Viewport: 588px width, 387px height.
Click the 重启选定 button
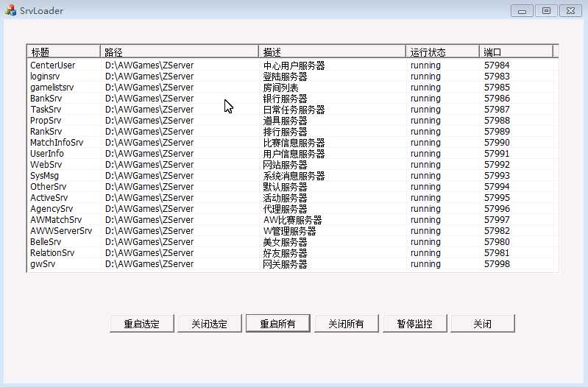[142, 324]
